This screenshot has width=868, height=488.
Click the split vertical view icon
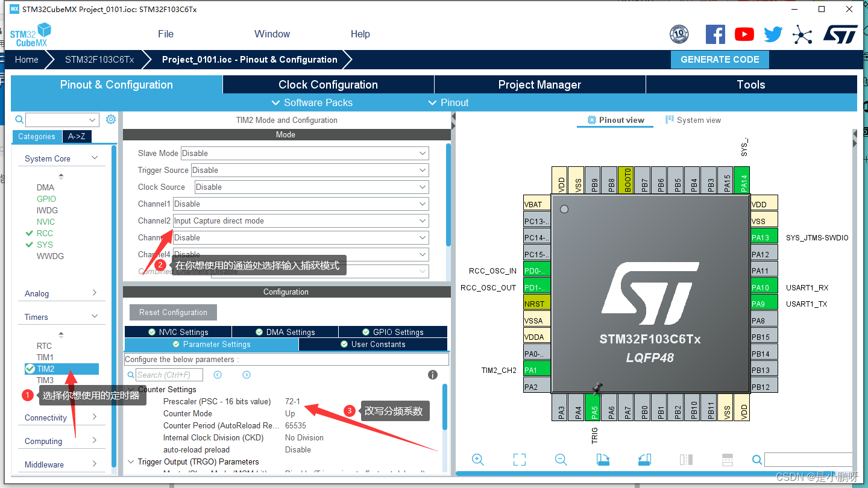(x=686, y=460)
